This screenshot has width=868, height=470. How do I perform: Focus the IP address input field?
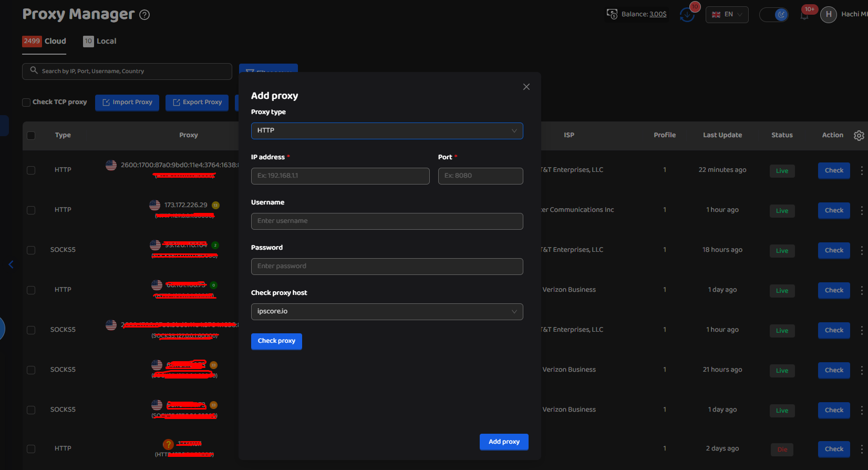click(x=340, y=176)
